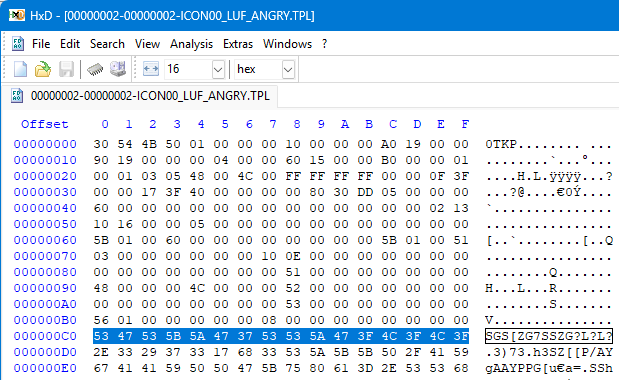Click the bytes per row field showing 16
619x380 pixels.
189,69
